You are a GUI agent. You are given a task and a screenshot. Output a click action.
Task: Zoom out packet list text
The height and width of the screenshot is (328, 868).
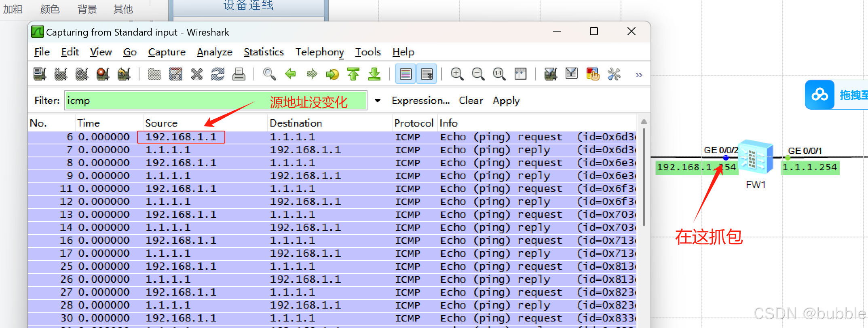click(478, 74)
